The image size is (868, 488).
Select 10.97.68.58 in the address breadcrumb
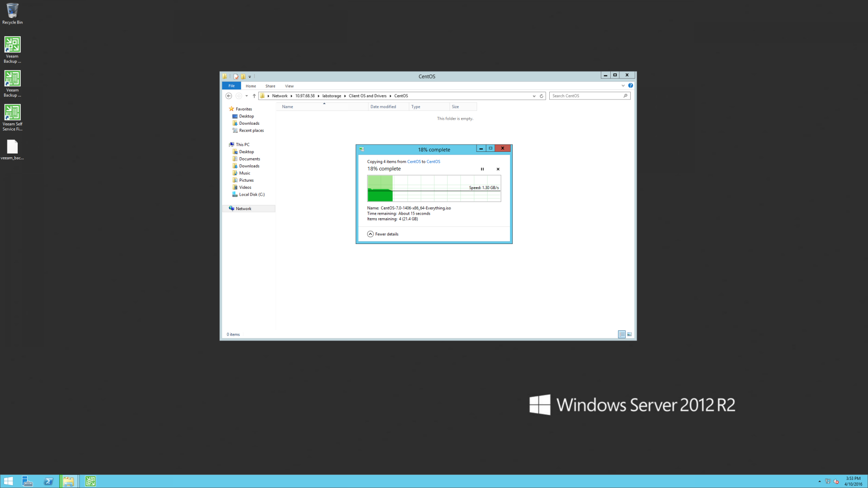[305, 96]
